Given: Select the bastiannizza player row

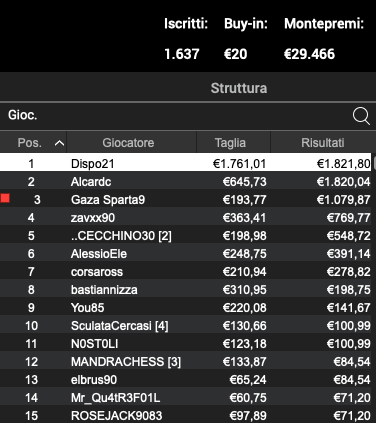Looking at the screenshot, I should [185, 290].
